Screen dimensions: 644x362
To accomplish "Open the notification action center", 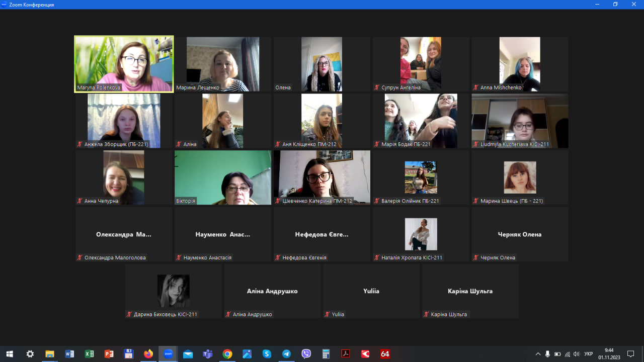I will click(630, 354).
